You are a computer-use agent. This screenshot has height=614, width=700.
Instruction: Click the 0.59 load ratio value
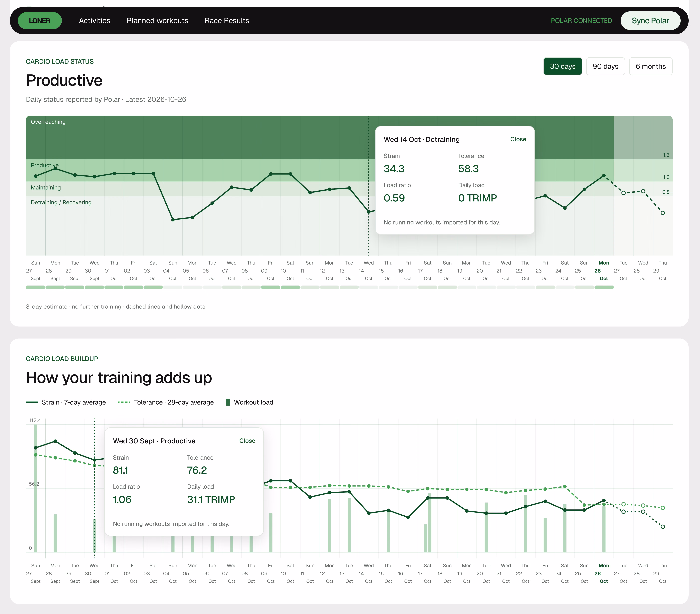coord(394,198)
